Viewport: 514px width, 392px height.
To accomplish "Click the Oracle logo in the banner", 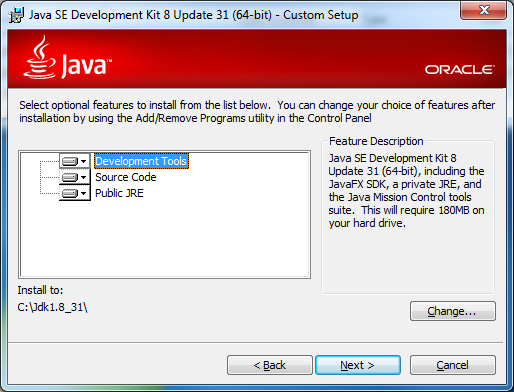I will point(460,70).
